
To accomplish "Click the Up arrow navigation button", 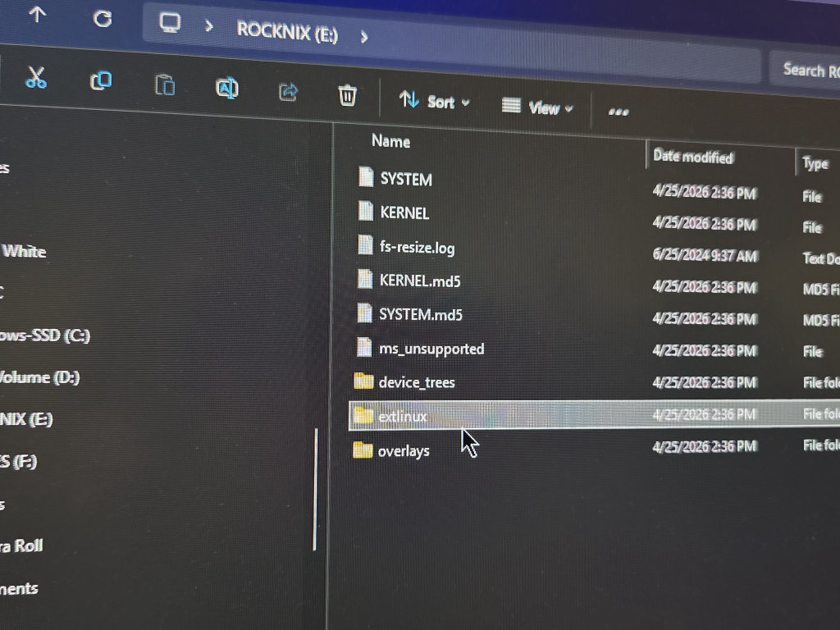I will tap(37, 15).
